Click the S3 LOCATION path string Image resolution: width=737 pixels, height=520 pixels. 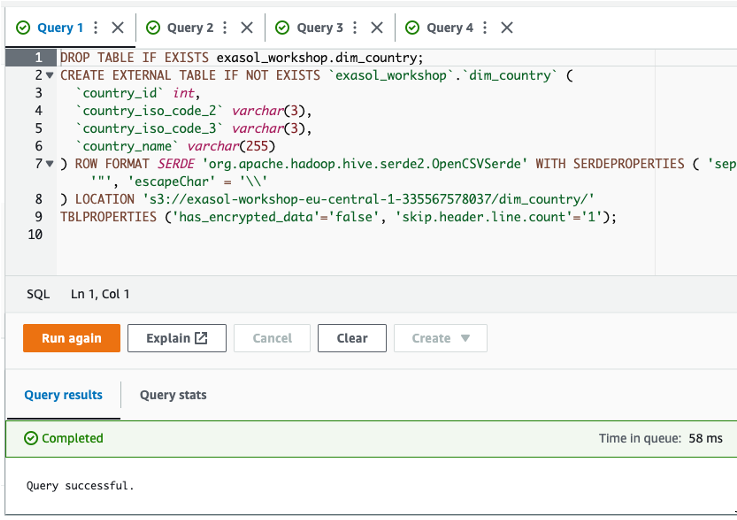click(368, 199)
